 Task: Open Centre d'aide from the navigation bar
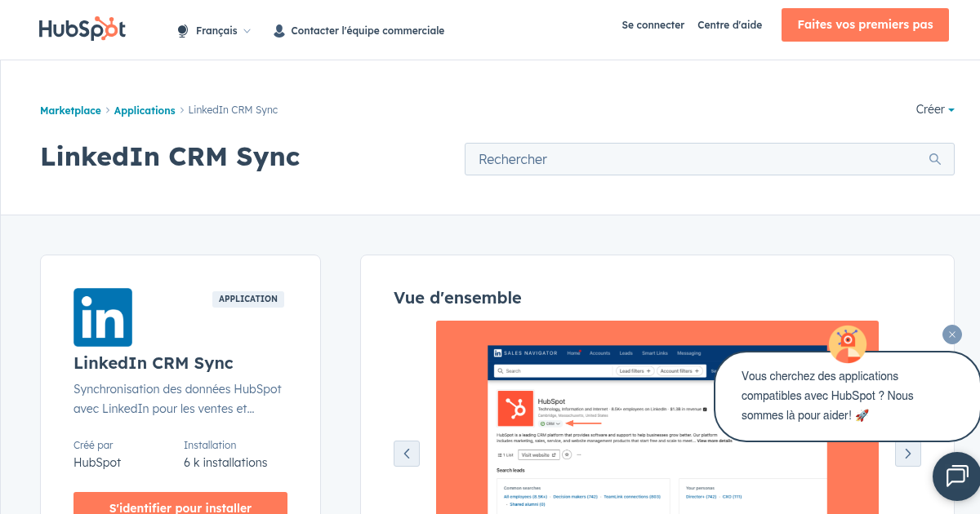tap(729, 24)
